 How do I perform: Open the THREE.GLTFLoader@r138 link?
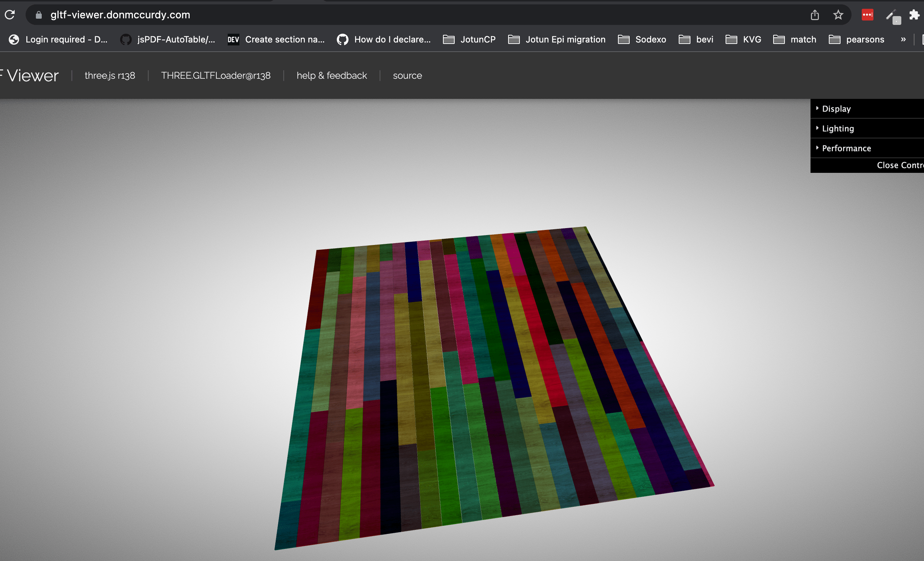coord(215,75)
